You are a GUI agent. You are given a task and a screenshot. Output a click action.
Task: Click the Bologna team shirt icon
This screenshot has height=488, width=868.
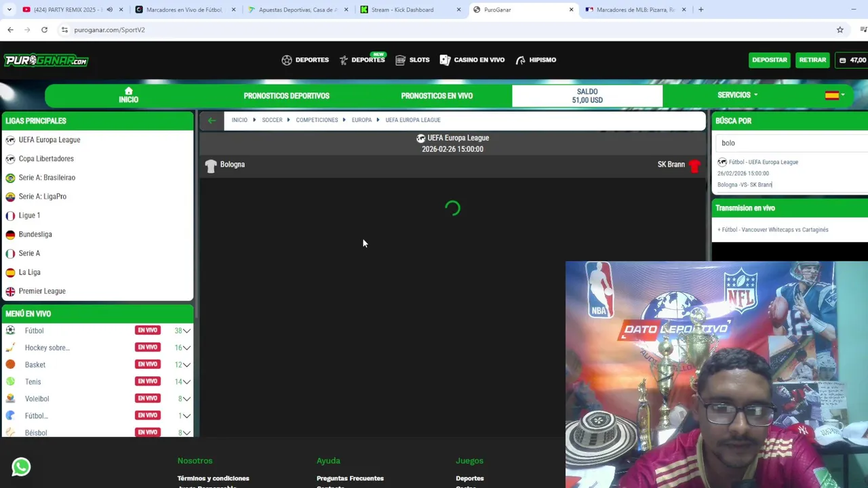pos(211,165)
